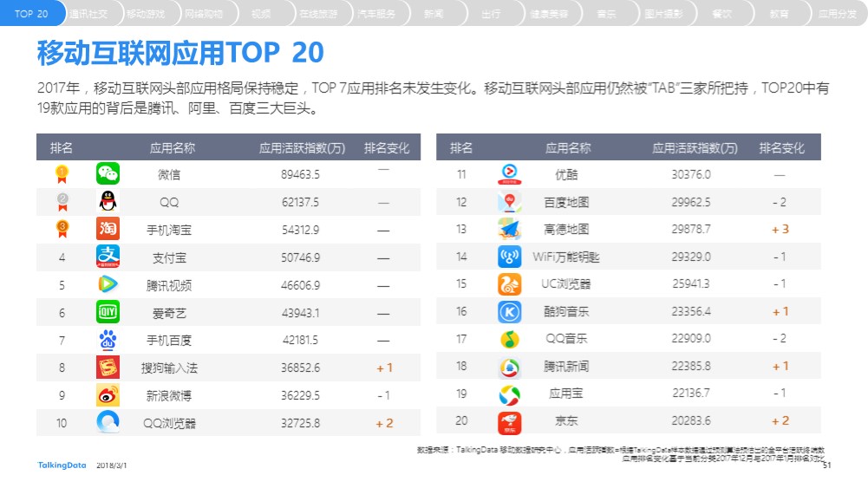Open the 网络购物 tab
This screenshot has width=868, height=488.
[204, 14]
